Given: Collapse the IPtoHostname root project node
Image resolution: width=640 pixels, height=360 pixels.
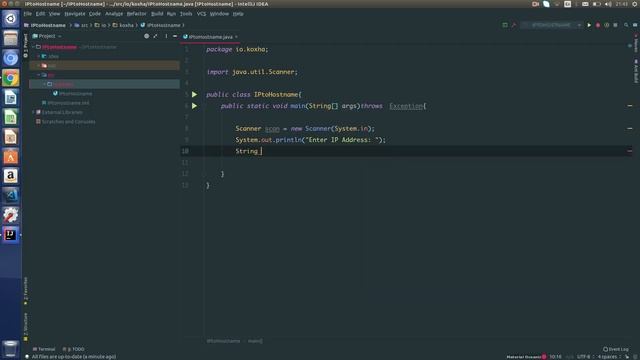Looking at the screenshot, I should click(x=33, y=47).
